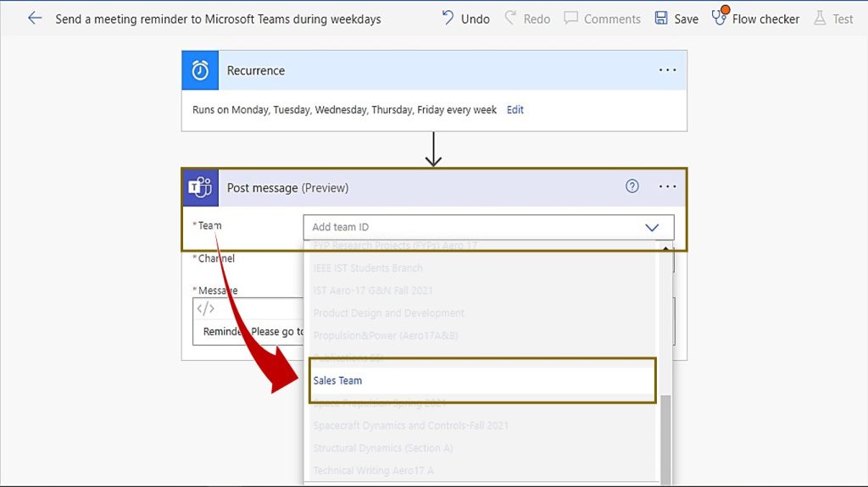Screen dimensions: 868x487
Task: Click the Redo button in the toolbar
Action: [x=527, y=19]
